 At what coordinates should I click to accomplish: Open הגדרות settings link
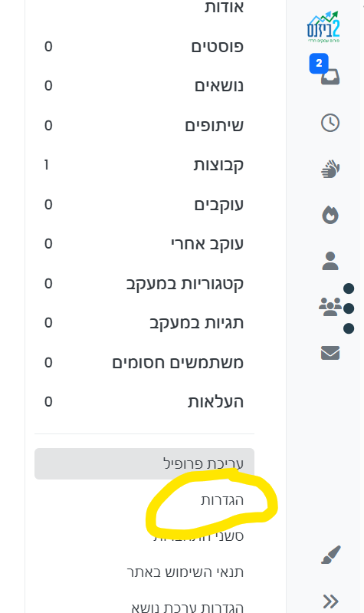point(222,500)
